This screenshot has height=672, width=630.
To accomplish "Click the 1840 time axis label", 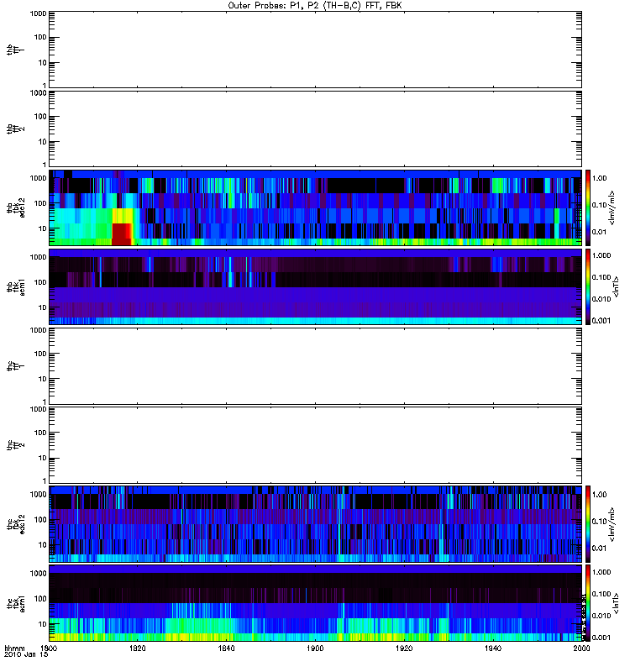I will [226, 648].
